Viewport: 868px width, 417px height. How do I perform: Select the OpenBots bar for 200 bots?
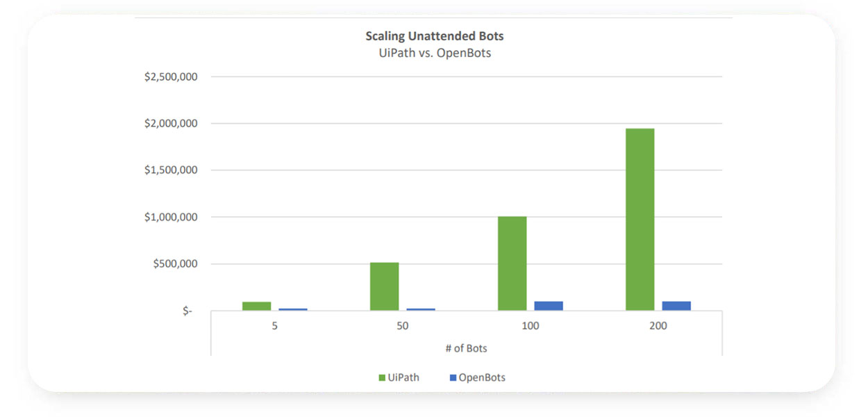(x=676, y=306)
